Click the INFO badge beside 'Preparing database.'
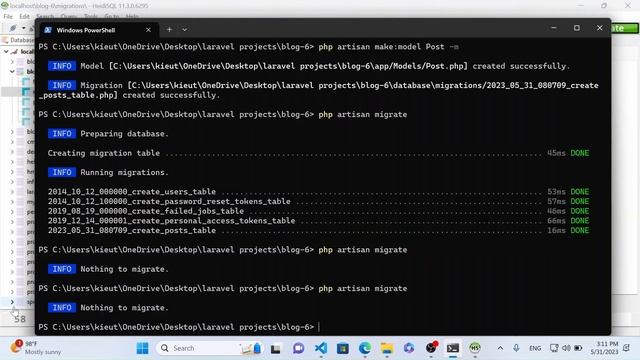640x360 pixels. [x=62, y=134]
